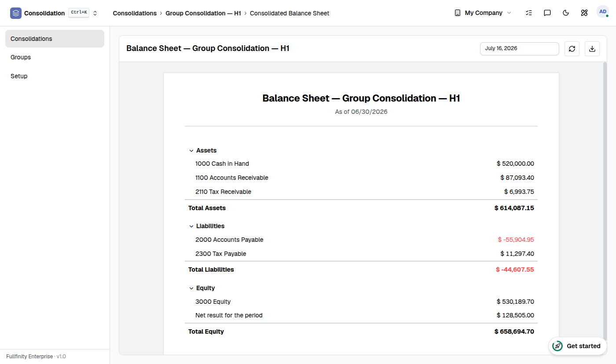Collapse the Liabilities section chevron

coord(191,226)
